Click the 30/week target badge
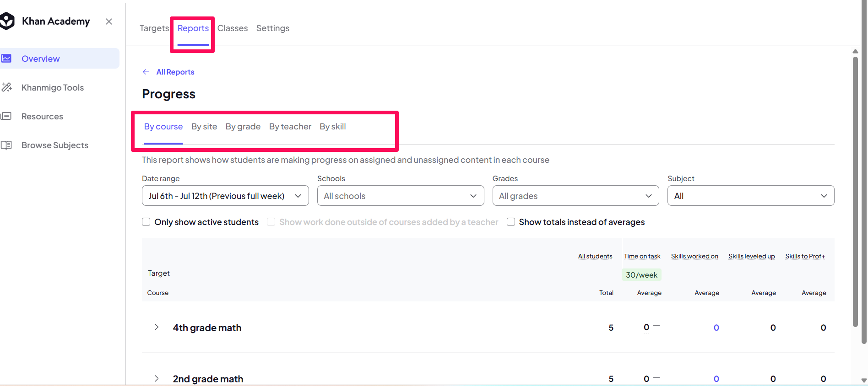Image resolution: width=868 pixels, height=386 pixels. tap(641, 275)
